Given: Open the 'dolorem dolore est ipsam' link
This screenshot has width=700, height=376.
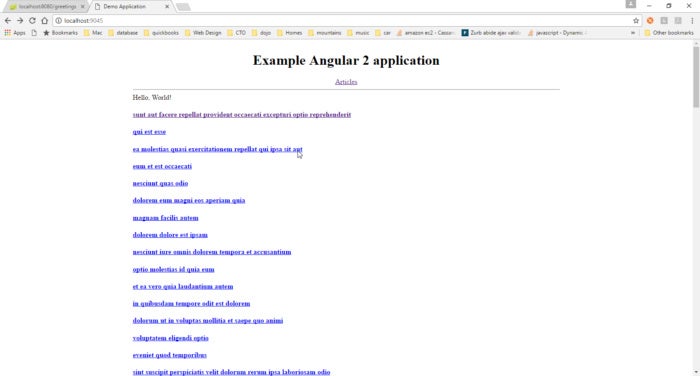Looking at the screenshot, I should [x=170, y=235].
